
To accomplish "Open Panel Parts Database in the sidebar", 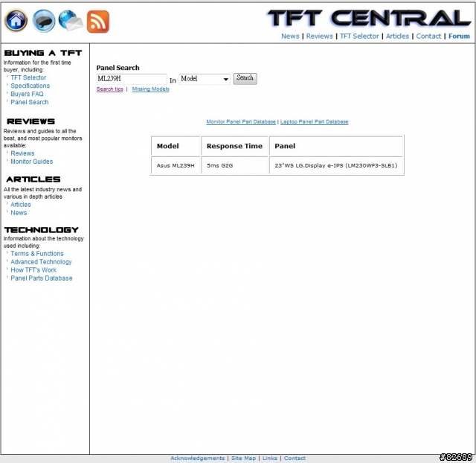I will (x=42, y=278).
